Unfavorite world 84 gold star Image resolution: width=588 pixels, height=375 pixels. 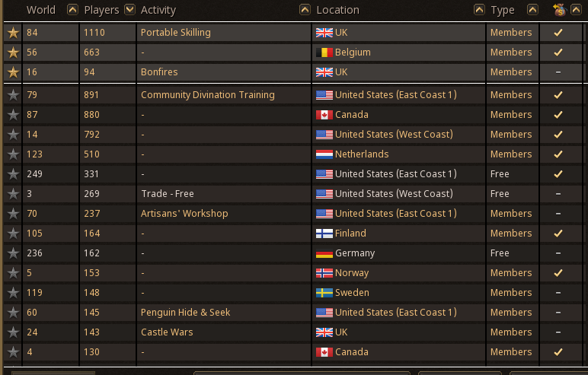pyautogui.click(x=13, y=33)
